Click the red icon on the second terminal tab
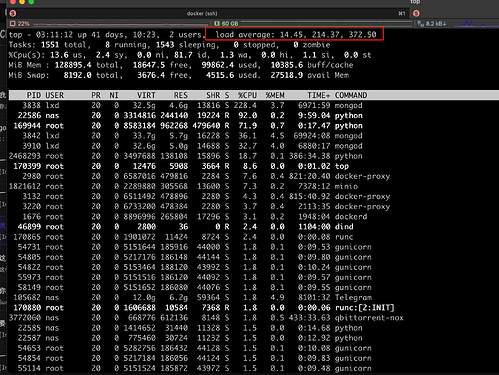 click(416, 13)
